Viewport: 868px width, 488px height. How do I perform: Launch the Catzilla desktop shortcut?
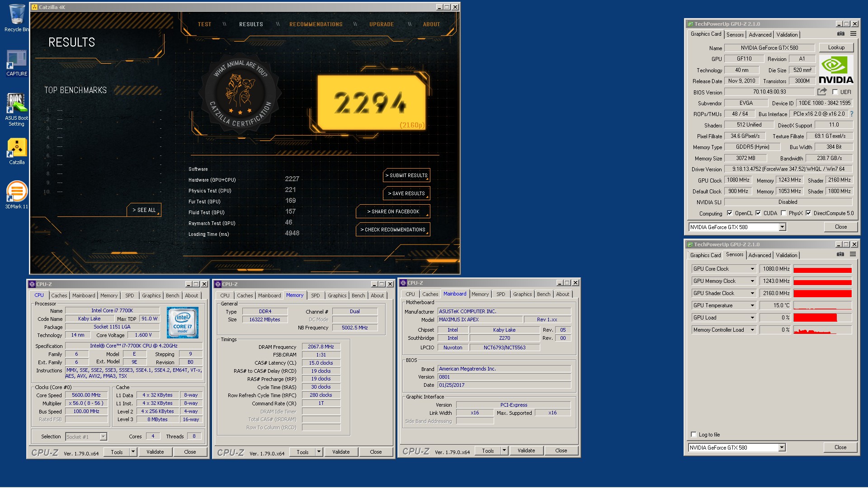pos(17,152)
